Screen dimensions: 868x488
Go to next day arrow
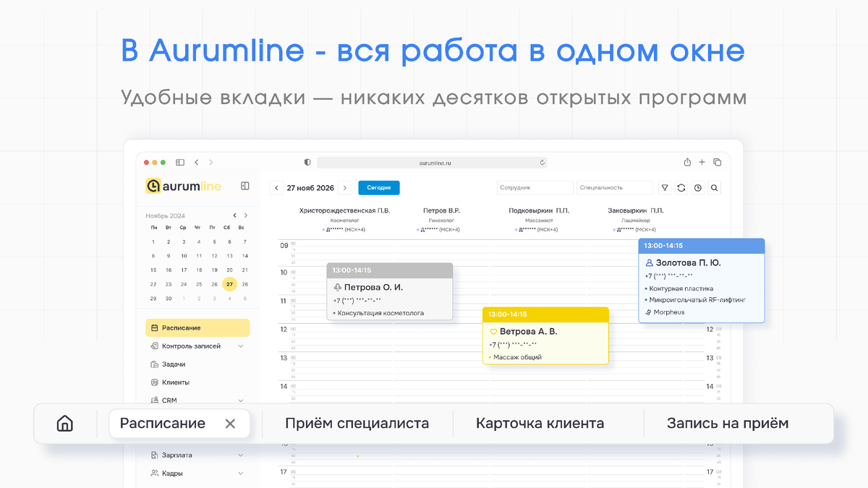click(x=345, y=188)
